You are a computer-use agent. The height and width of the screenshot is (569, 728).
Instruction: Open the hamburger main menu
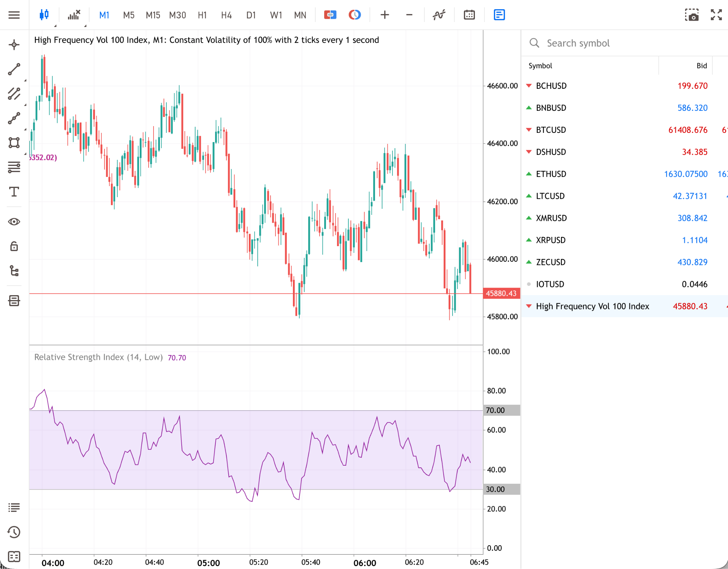[x=14, y=15]
